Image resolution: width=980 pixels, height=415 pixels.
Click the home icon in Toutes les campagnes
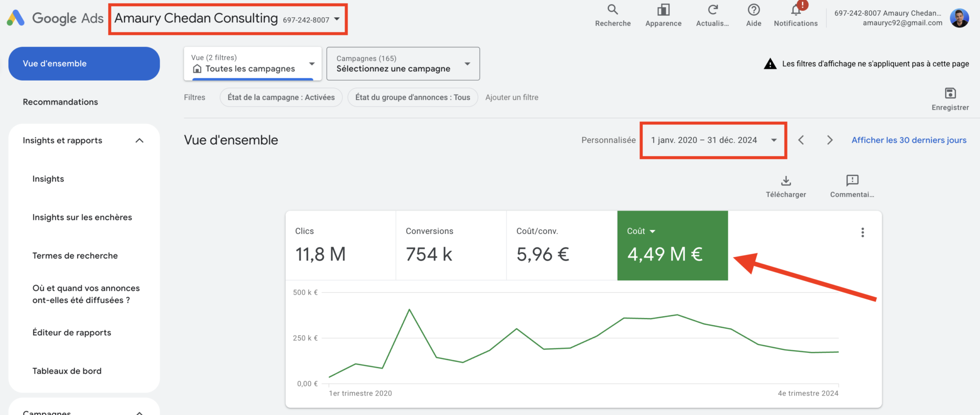197,69
